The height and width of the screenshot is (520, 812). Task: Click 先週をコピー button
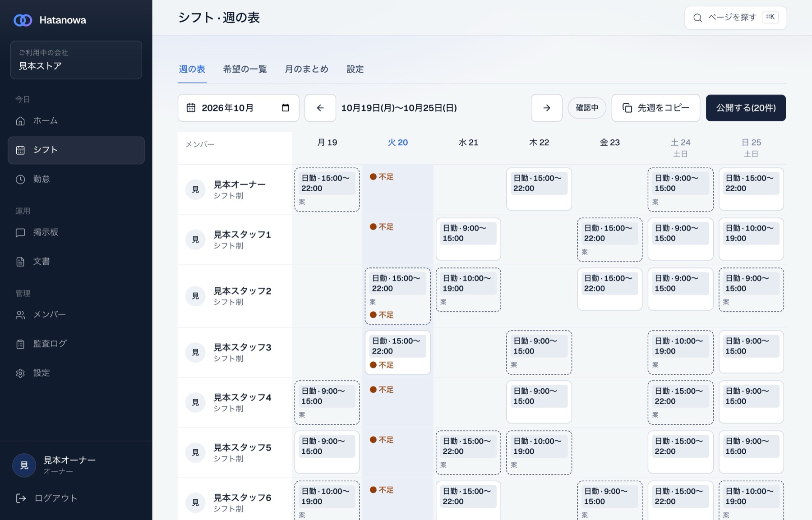(656, 108)
